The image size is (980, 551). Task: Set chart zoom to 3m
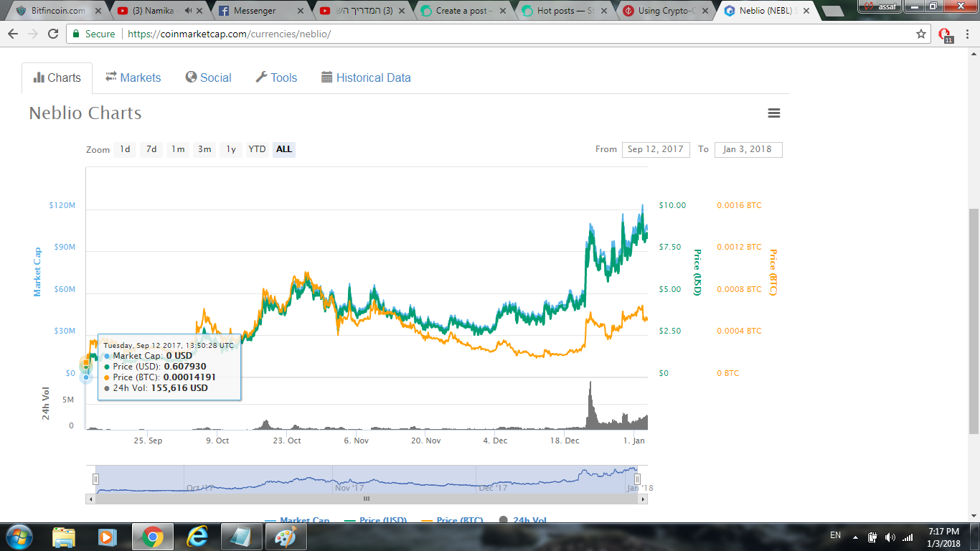pyautogui.click(x=204, y=149)
